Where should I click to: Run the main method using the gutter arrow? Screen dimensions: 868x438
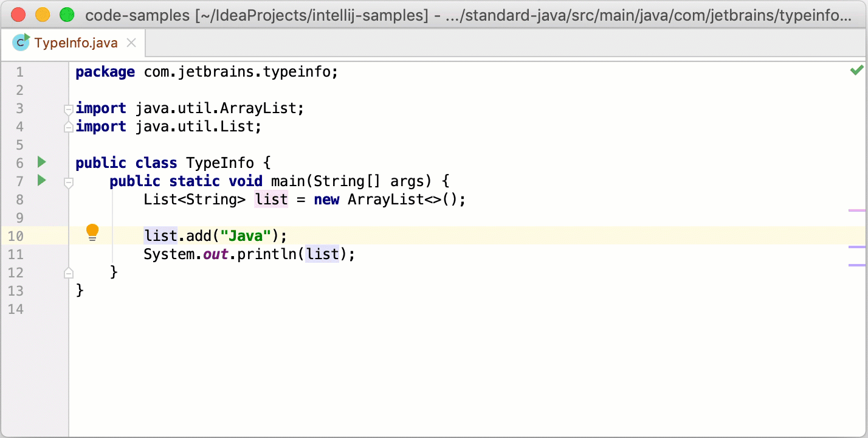pos(40,181)
